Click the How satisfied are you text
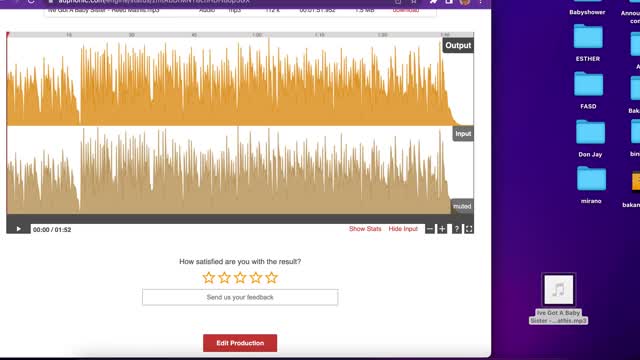This screenshot has height=360, width=640. point(240,262)
